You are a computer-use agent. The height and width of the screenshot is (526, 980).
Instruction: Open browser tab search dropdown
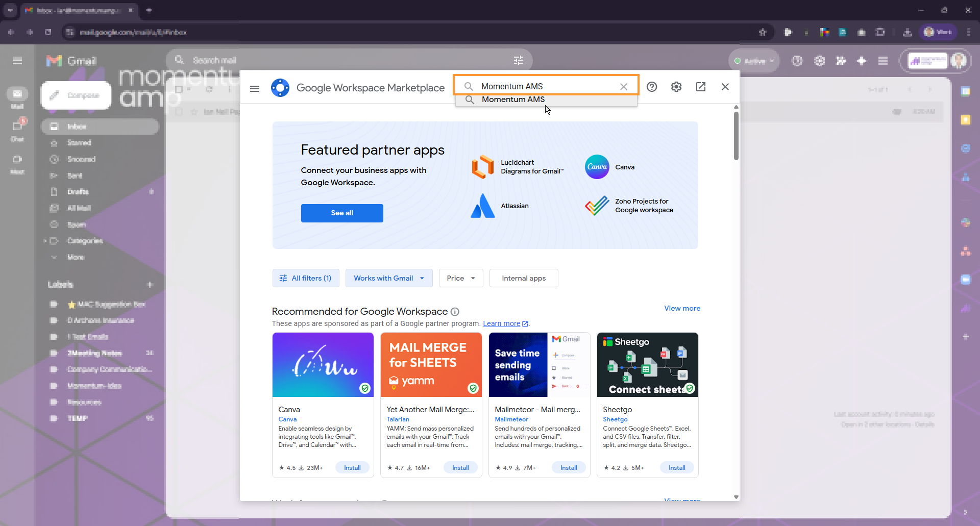[10, 10]
